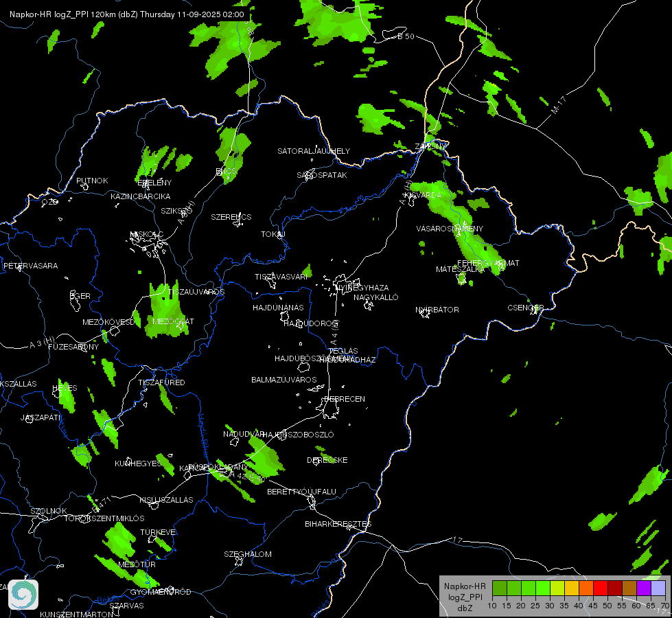Select the SZARVAS town label
Image resolution: width=672 pixels, height=618 pixels.
[x=126, y=606]
